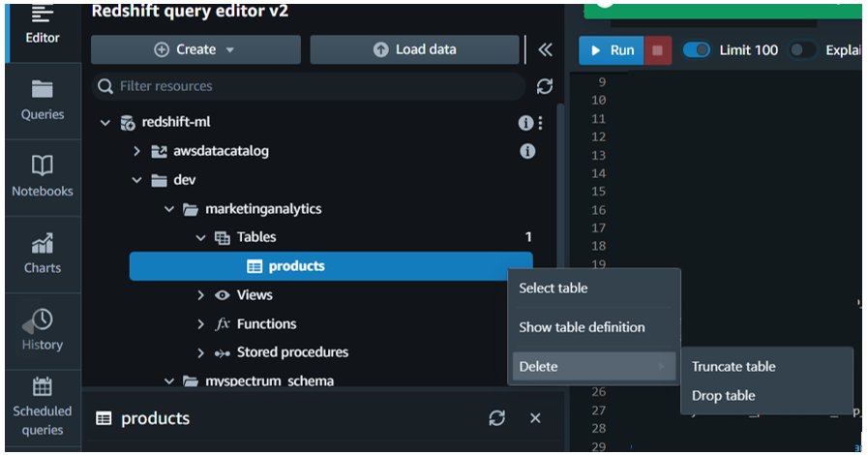Select Show table definition menu item
The image size is (868, 455).
tap(582, 327)
